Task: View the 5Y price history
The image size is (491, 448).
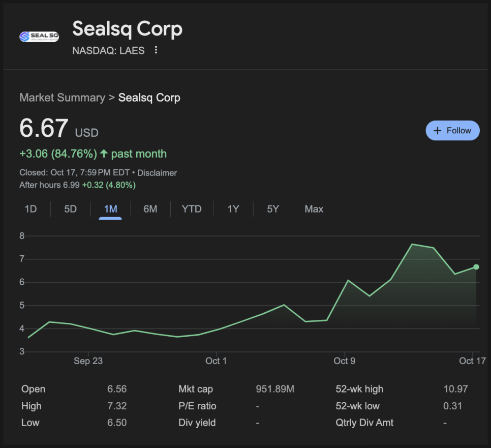Action: tap(273, 209)
